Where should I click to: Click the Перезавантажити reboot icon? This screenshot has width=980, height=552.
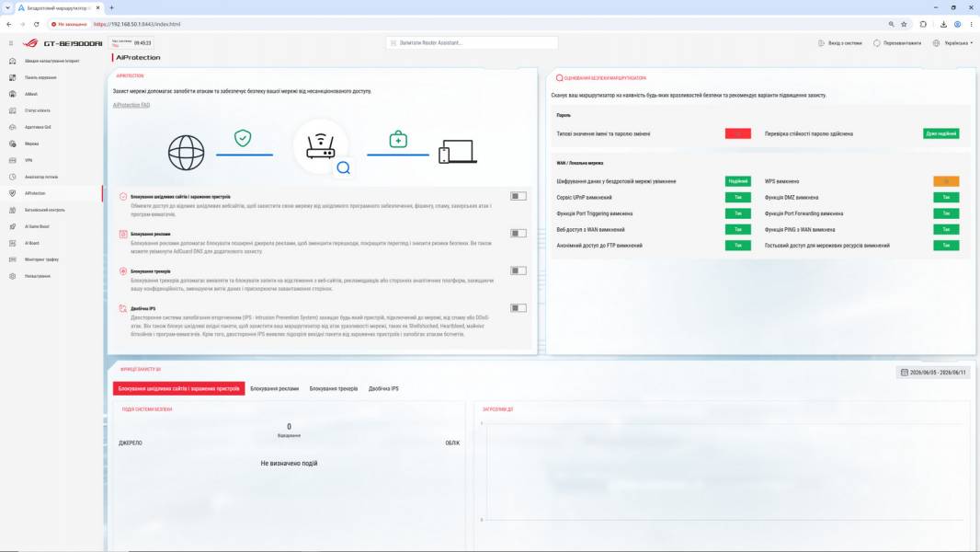[x=876, y=43]
